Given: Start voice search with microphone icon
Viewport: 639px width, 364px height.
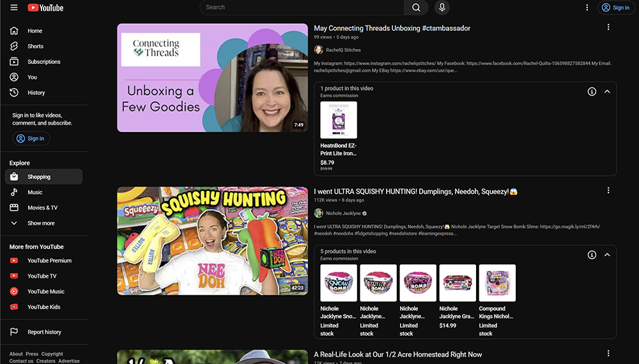Looking at the screenshot, I should [x=442, y=7].
